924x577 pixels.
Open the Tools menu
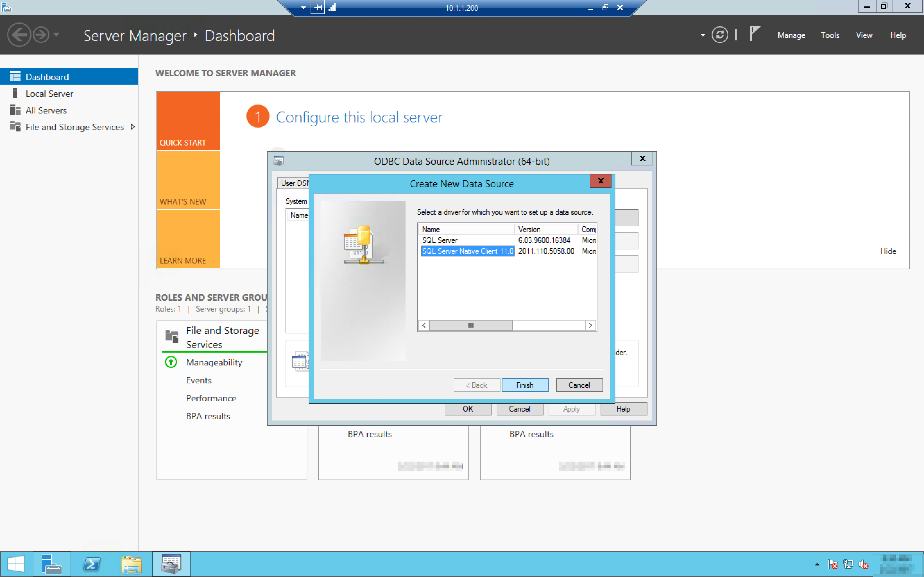[x=830, y=35]
